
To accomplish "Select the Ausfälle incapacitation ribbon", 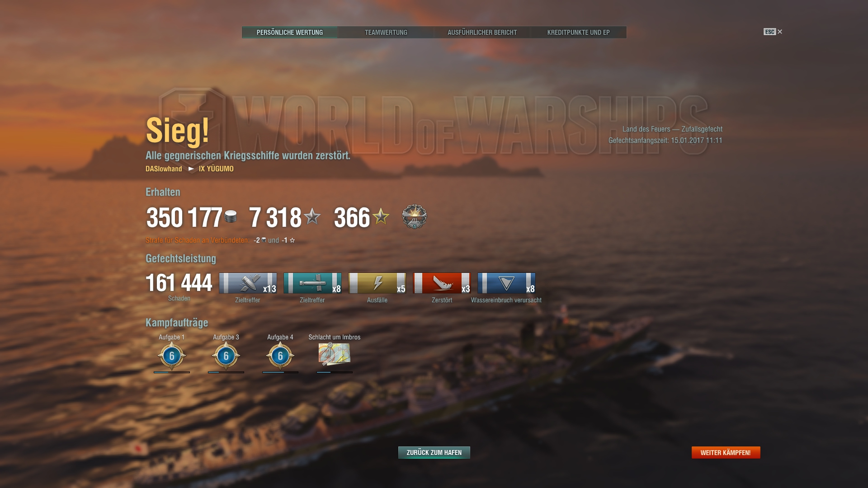I will pyautogui.click(x=377, y=283).
